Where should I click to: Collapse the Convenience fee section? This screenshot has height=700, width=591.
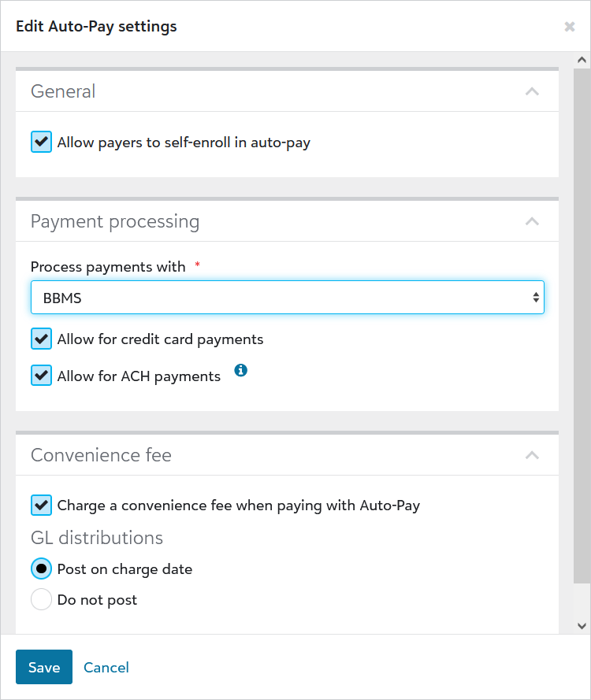point(532,455)
